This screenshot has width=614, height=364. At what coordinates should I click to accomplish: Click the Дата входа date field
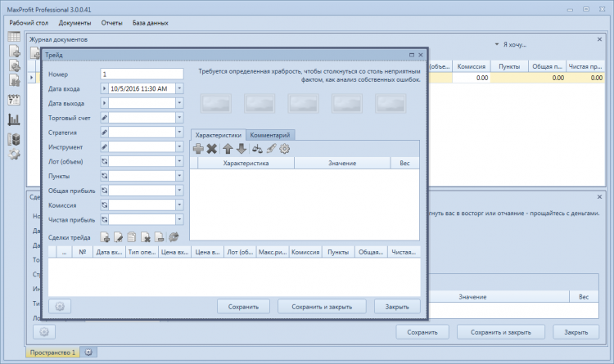point(142,88)
